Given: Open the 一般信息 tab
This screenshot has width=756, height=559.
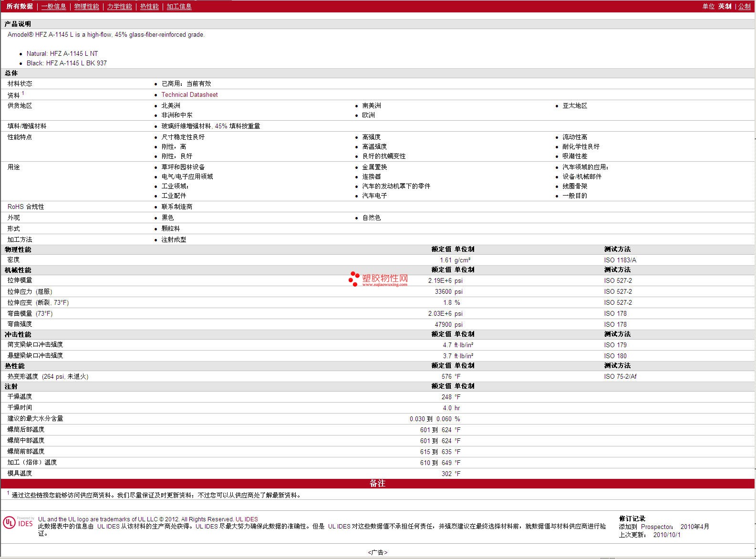Looking at the screenshot, I should (x=53, y=6).
